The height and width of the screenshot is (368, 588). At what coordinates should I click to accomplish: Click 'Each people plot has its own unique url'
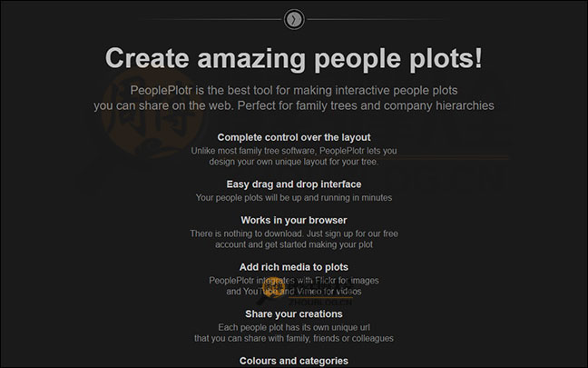[x=294, y=327]
